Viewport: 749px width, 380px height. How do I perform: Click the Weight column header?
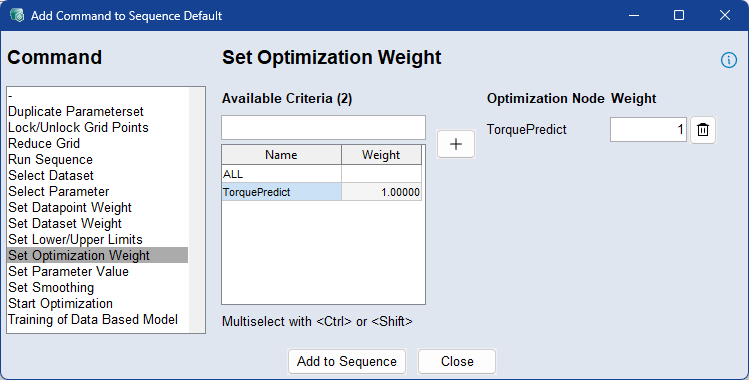381,155
